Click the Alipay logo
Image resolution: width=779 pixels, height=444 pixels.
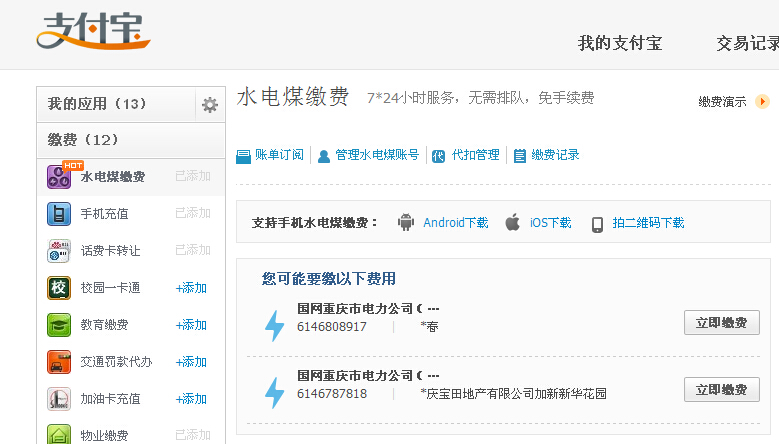[93, 31]
